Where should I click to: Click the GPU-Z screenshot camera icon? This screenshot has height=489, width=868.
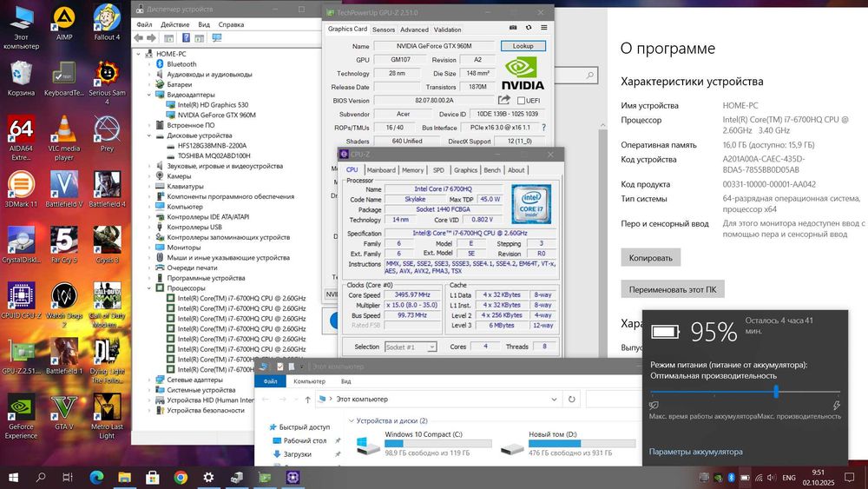click(513, 27)
